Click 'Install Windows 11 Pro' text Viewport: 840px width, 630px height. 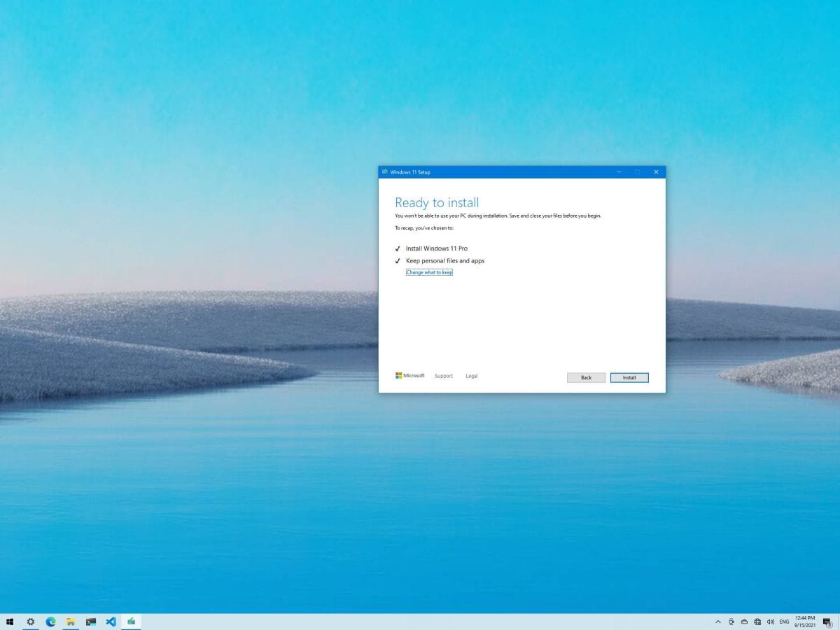pyautogui.click(x=437, y=248)
